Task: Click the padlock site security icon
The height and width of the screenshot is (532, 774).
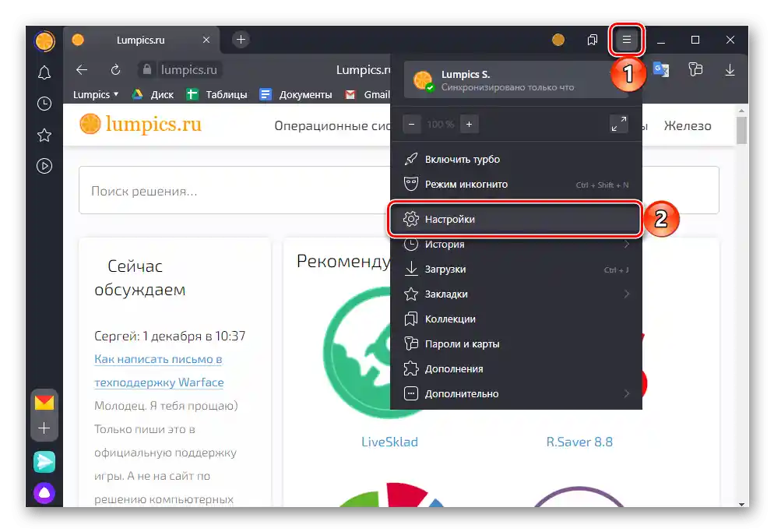Action: tap(146, 69)
